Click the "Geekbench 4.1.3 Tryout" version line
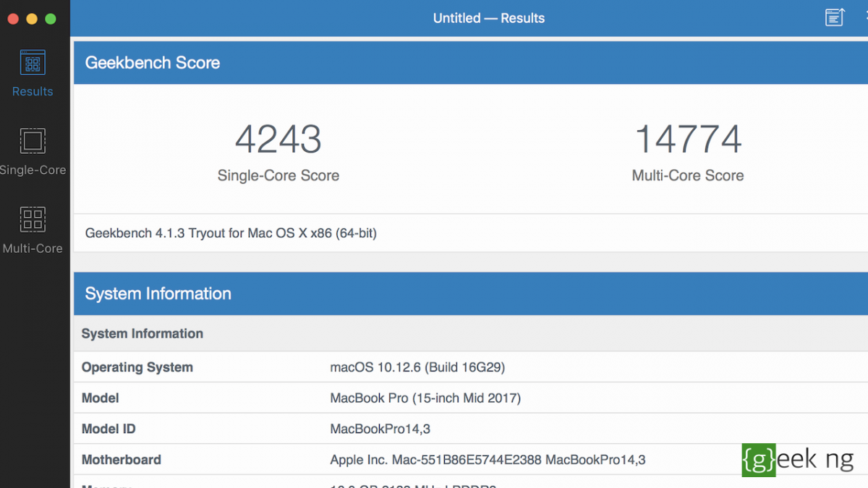The image size is (868, 488). 231,234
